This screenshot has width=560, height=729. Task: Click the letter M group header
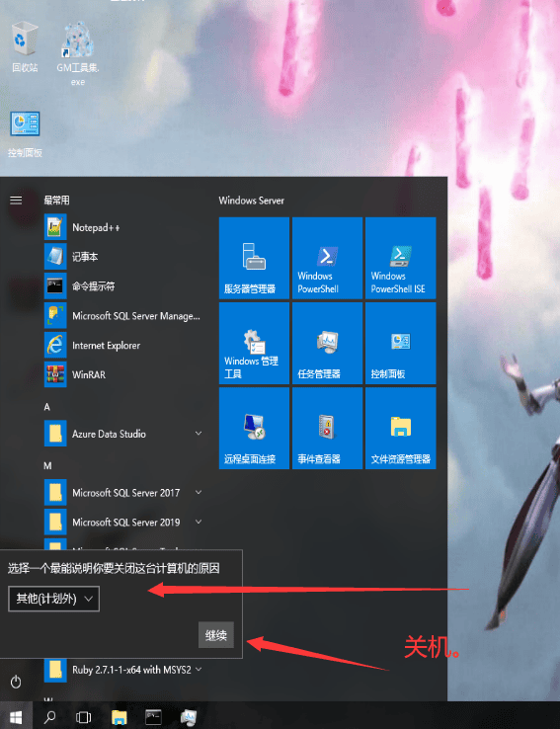pos(47,465)
